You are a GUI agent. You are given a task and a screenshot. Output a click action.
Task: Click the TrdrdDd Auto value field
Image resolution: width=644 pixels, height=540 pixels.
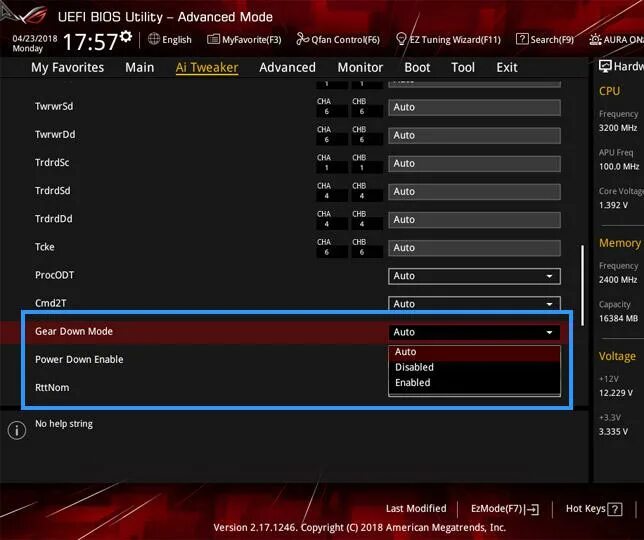(474, 220)
